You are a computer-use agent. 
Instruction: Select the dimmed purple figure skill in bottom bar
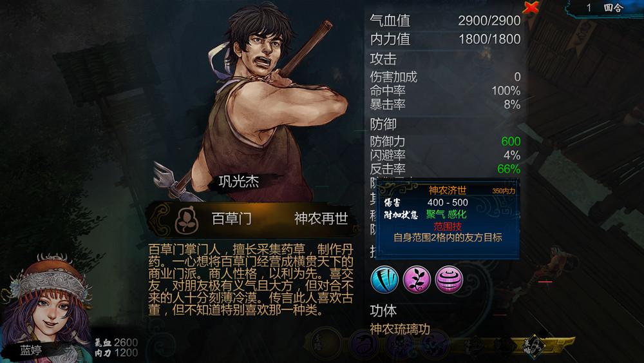tap(400, 344)
